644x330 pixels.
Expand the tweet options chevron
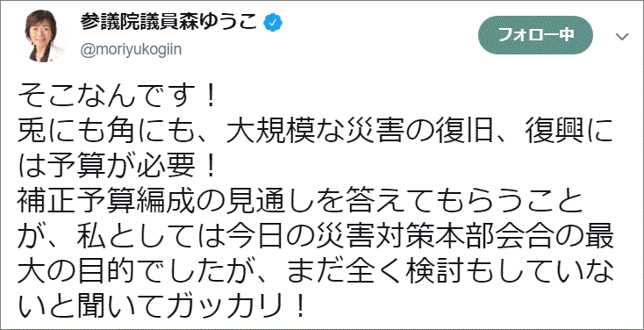click(x=622, y=37)
